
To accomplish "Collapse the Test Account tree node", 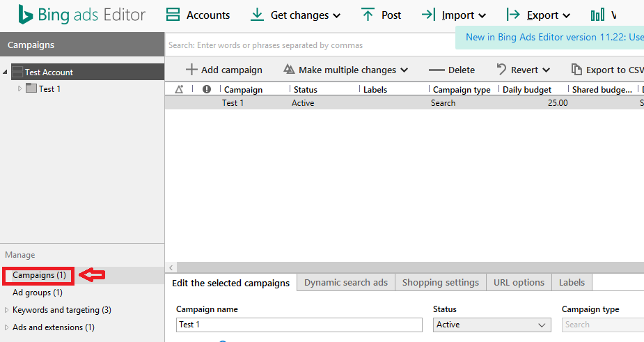I will tap(6, 72).
